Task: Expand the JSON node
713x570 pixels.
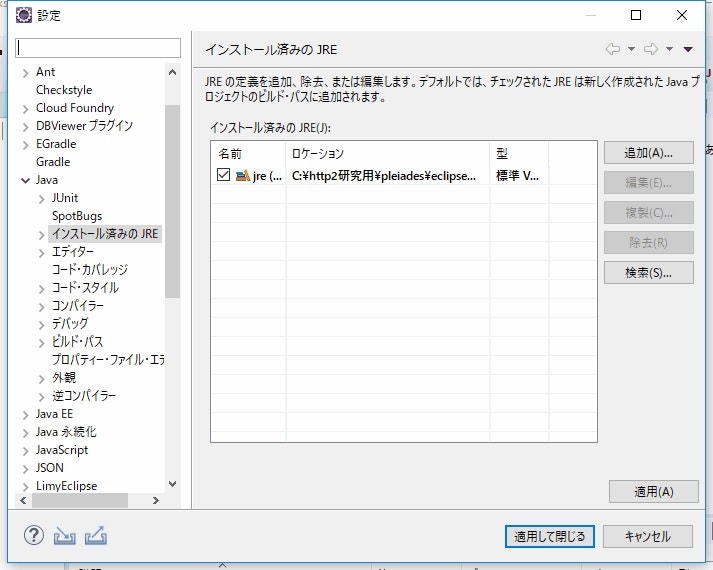Action: [x=25, y=469]
